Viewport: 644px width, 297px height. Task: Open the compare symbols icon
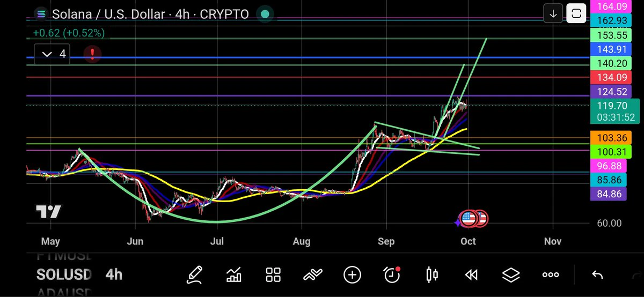pos(313,275)
